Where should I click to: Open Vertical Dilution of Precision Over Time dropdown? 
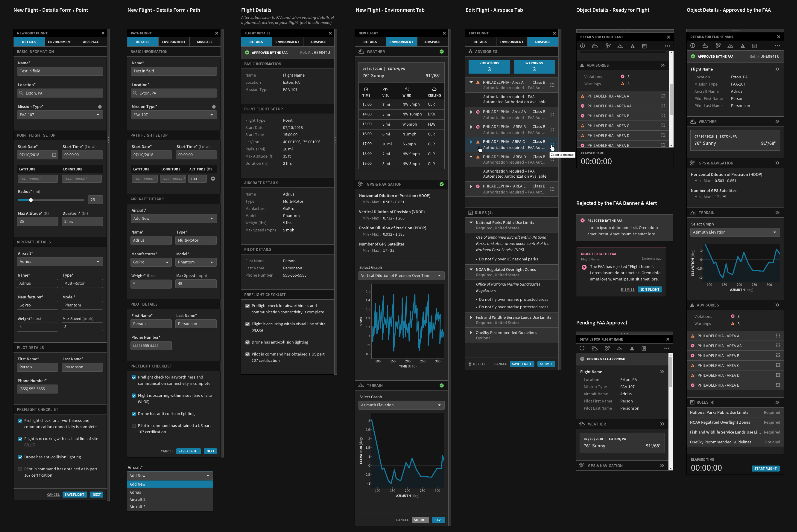coord(401,276)
